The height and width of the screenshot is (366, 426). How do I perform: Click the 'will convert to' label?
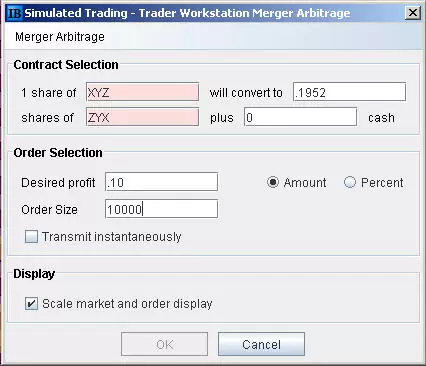[246, 93]
